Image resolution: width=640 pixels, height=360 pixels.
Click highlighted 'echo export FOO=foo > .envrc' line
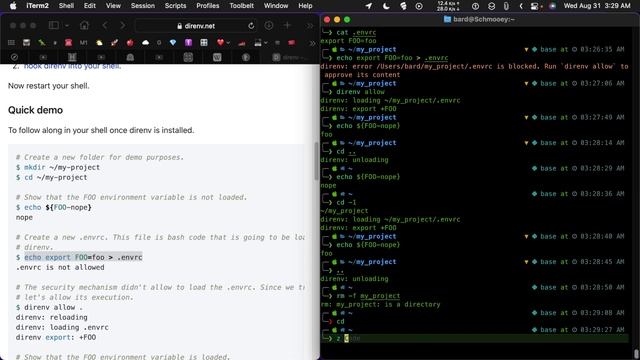pyautogui.click(x=83, y=257)
